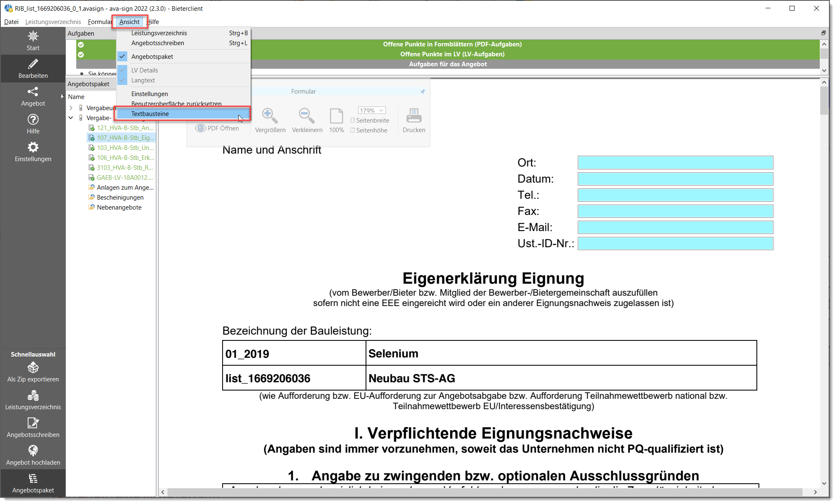This screenshot has height=504, width=836.
Task: Restore the Aufgaben panel window icon
Action: [824, 33]
